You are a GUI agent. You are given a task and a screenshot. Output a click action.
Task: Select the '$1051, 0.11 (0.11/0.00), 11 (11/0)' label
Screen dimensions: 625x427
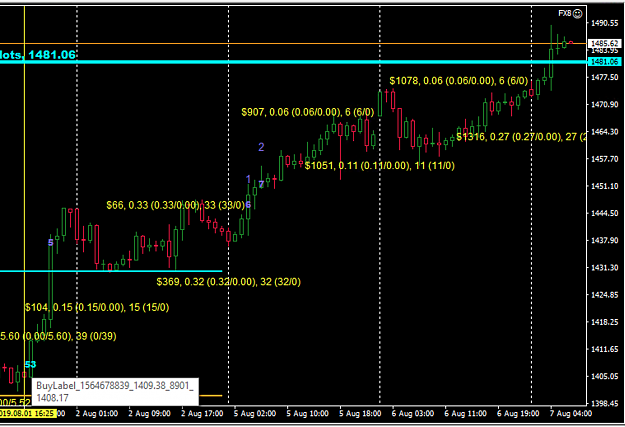(379, 165)
